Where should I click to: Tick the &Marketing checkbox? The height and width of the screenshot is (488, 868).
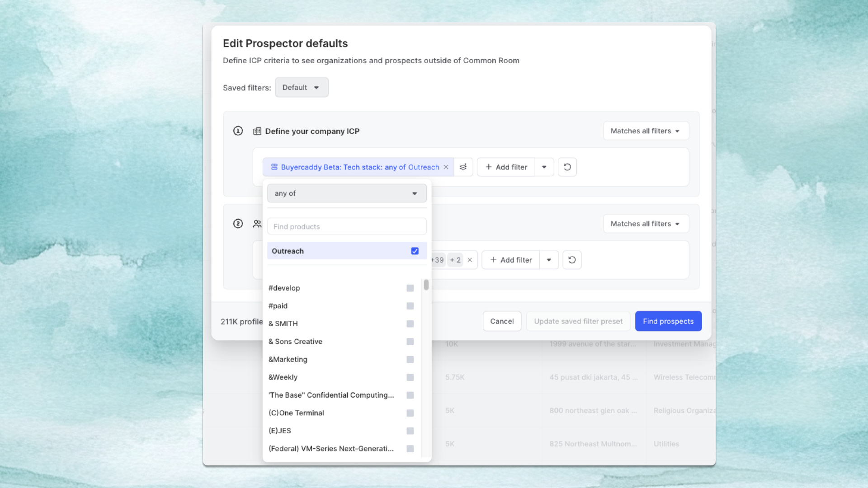tap(410, 360)
